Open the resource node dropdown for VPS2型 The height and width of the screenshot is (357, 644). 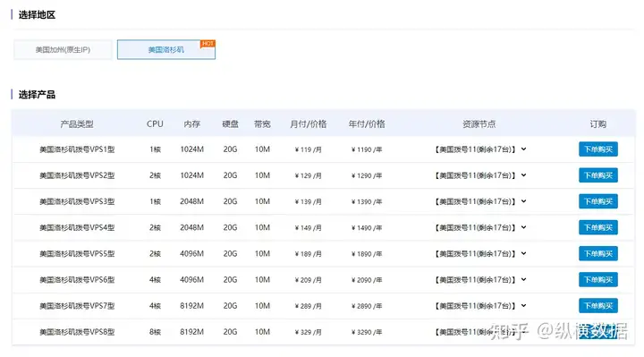[480, 175]
